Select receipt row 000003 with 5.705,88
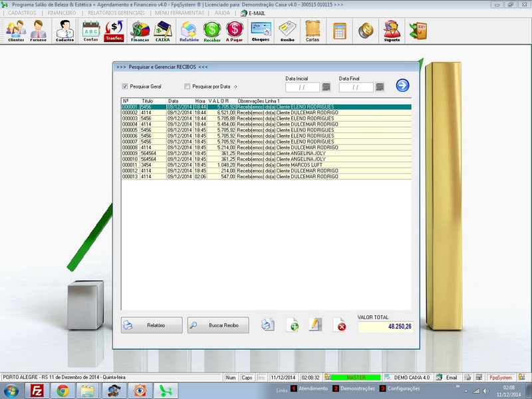Screen dimensions: 532x399 267,118
